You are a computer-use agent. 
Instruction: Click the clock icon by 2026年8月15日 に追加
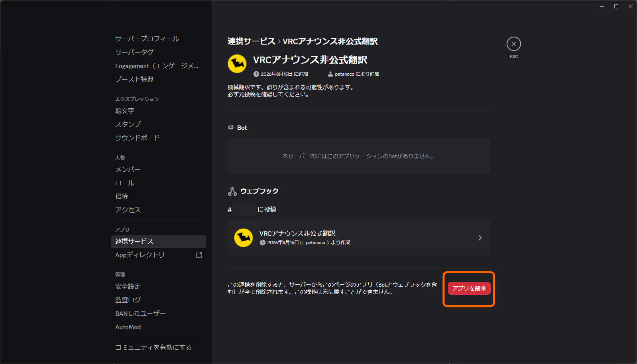(256, 74)
